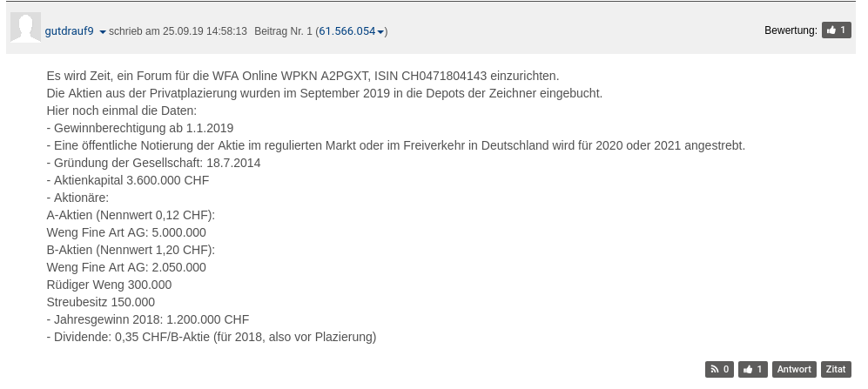
Task: Click the thumbs-up rating badge beside Bewertung
Action: tap(836, 30)
